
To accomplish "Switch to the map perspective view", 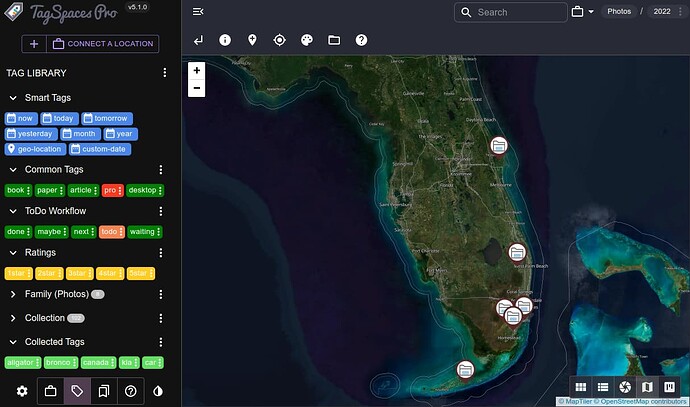I will (x=647, y=387).
